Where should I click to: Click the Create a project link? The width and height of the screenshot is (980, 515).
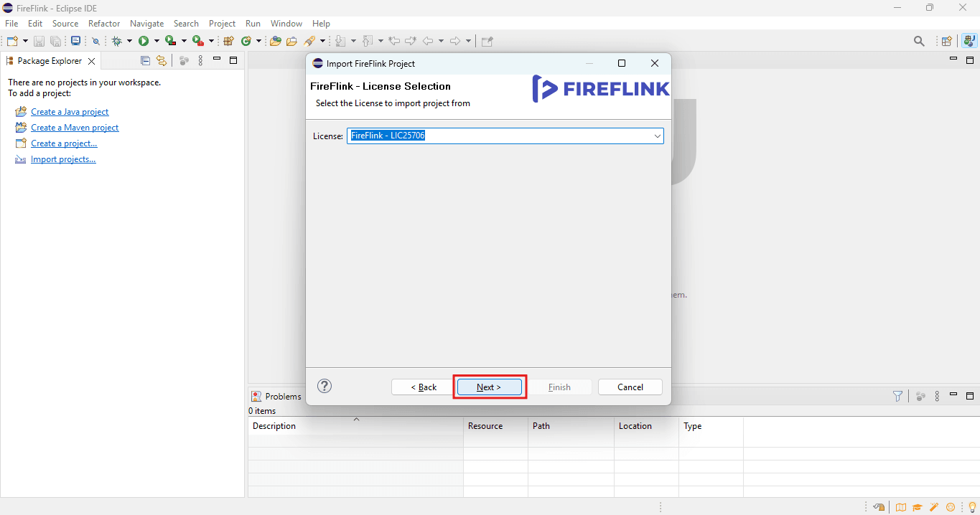point(64,143)
